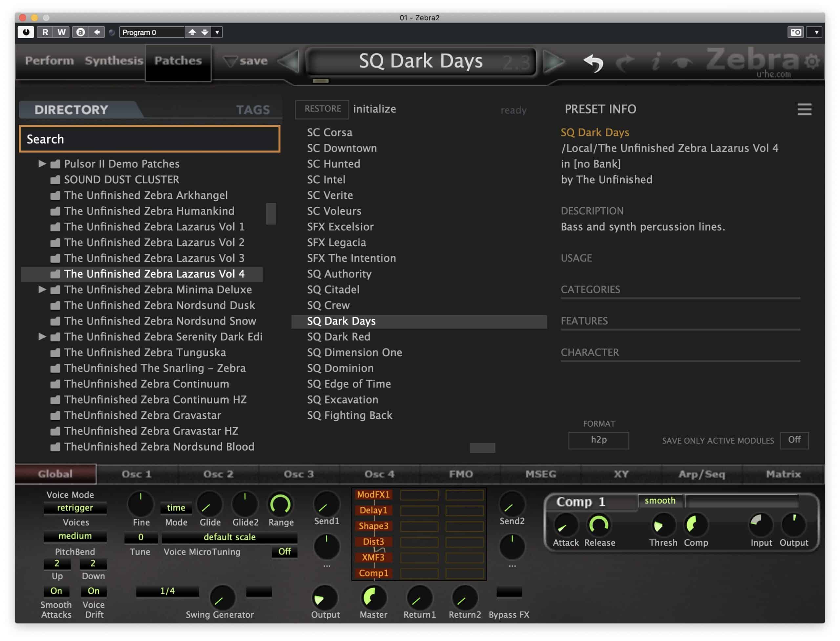840x641 pixels.
Task: Open the h2p FORMAT selector
Action: tap(599, 440)
